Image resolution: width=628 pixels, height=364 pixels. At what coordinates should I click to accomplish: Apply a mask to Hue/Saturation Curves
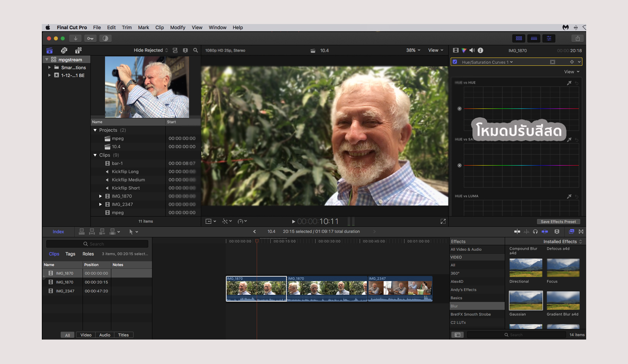(x=553, y=62)
